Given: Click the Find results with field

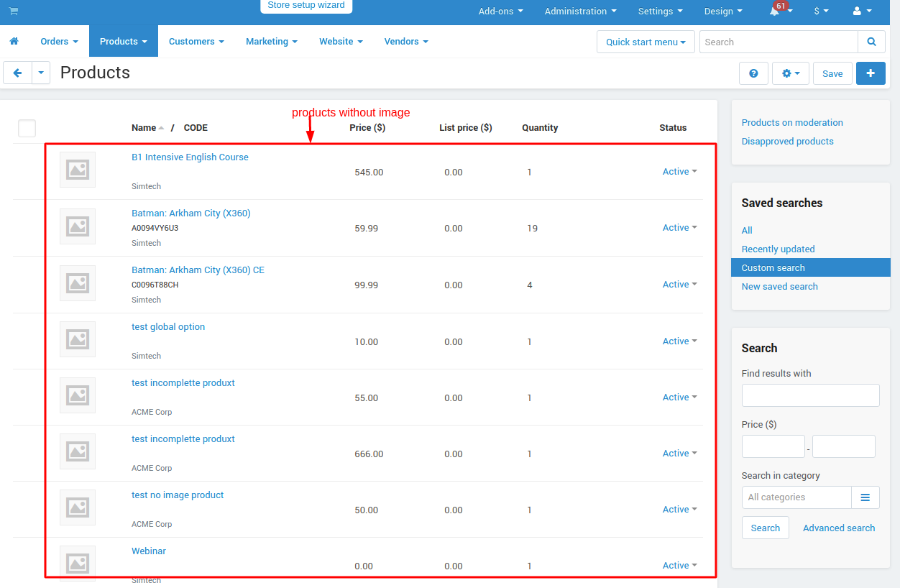Looking at the screenshot, I should point(810,395).
